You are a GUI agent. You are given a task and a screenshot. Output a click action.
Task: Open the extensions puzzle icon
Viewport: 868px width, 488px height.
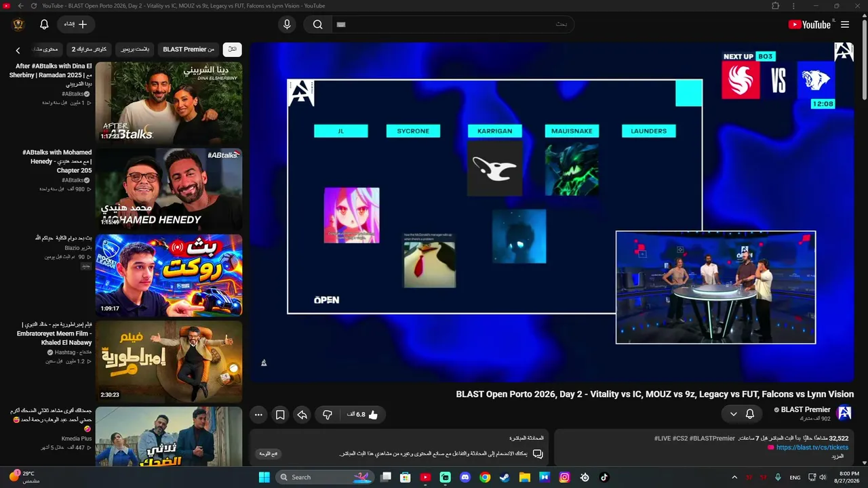click(x=775, y=5)
